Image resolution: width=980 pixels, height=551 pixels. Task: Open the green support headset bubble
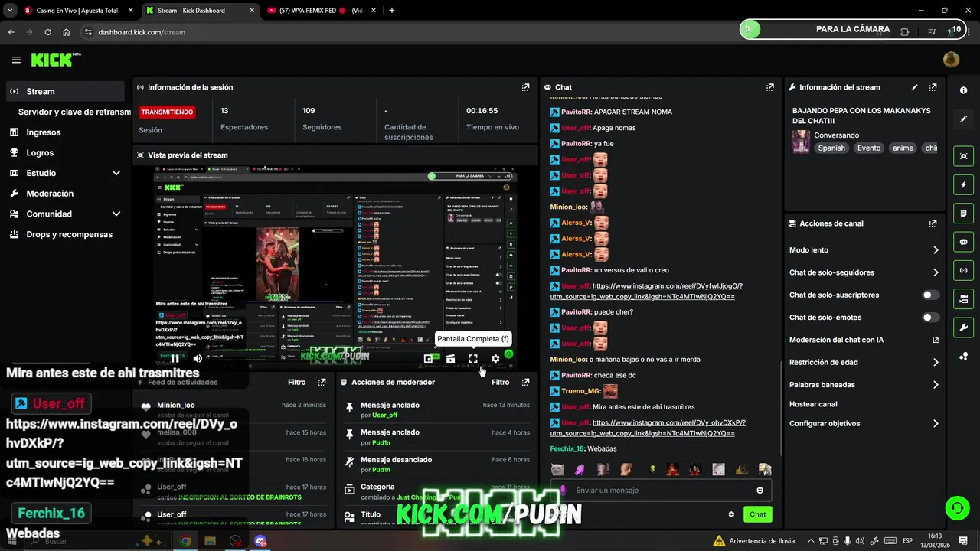(955, 507)
